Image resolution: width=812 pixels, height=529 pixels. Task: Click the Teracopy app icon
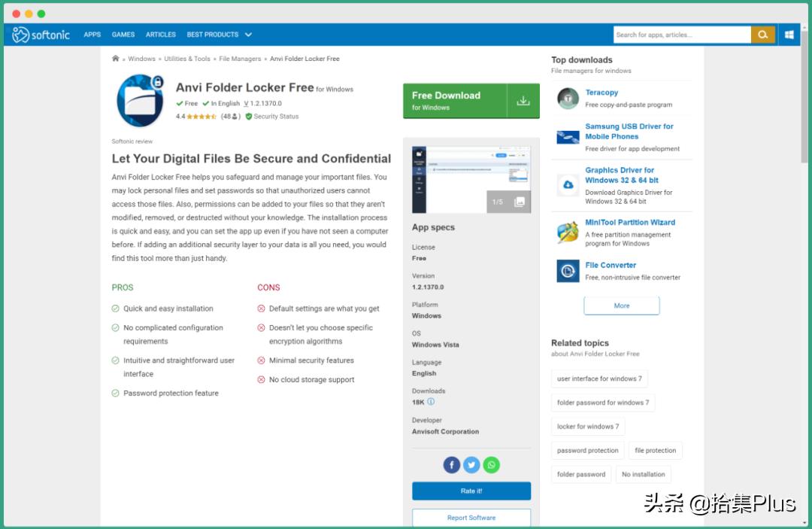point(568,98)
